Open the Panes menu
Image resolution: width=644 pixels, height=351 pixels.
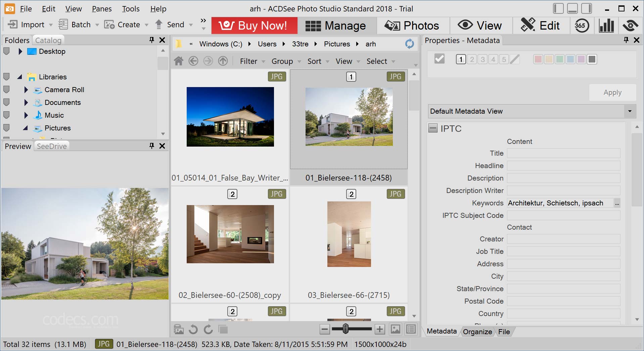point(102,9)
